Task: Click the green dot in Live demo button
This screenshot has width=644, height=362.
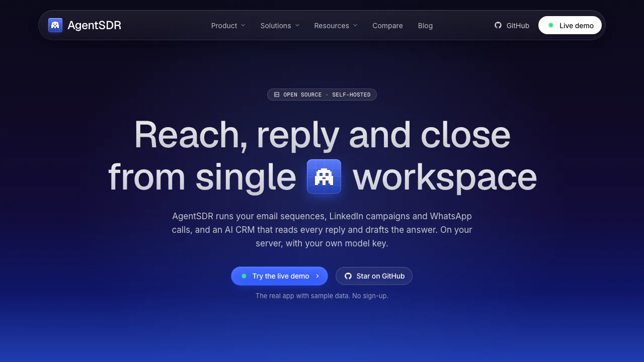Action: coord(551,25)
